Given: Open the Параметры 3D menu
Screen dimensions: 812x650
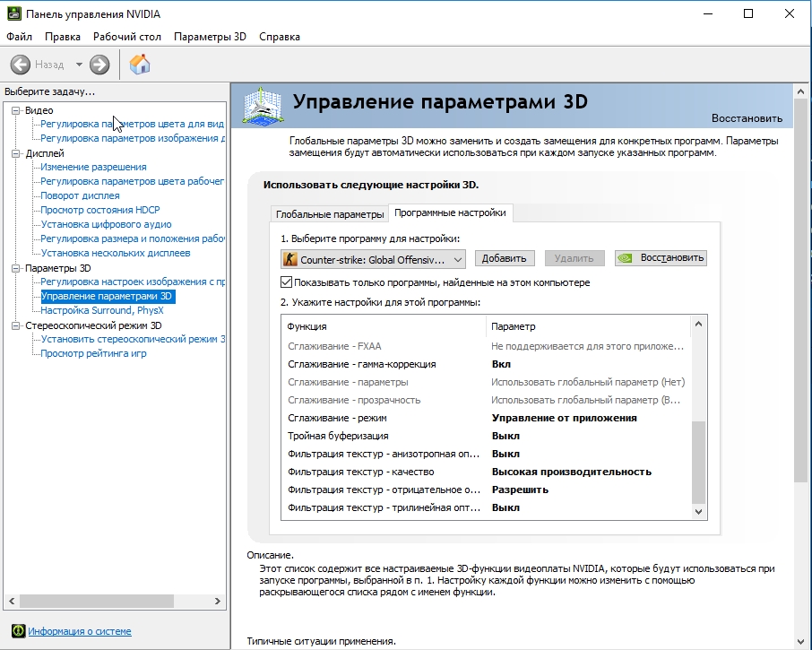Looking at the screenshot, I should click(210, 37).
